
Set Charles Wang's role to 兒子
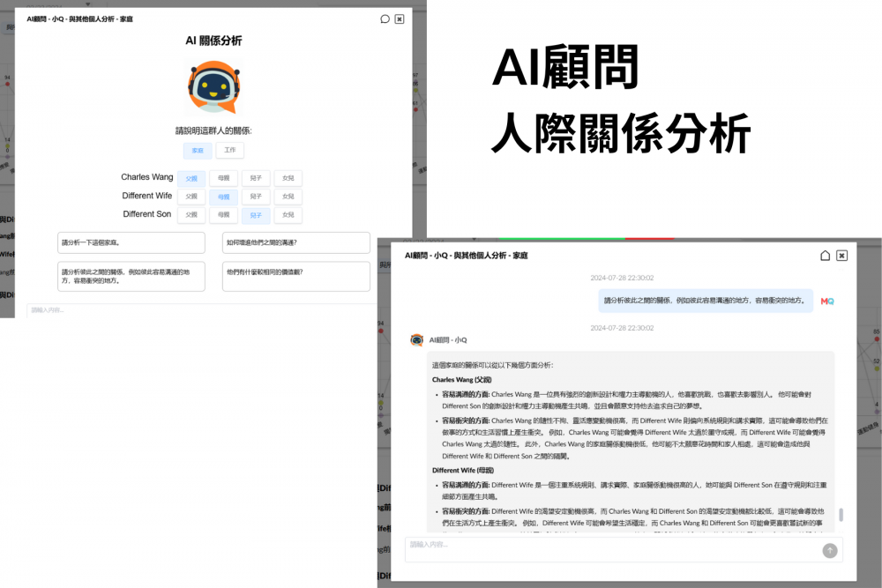[x=255, y=178]
